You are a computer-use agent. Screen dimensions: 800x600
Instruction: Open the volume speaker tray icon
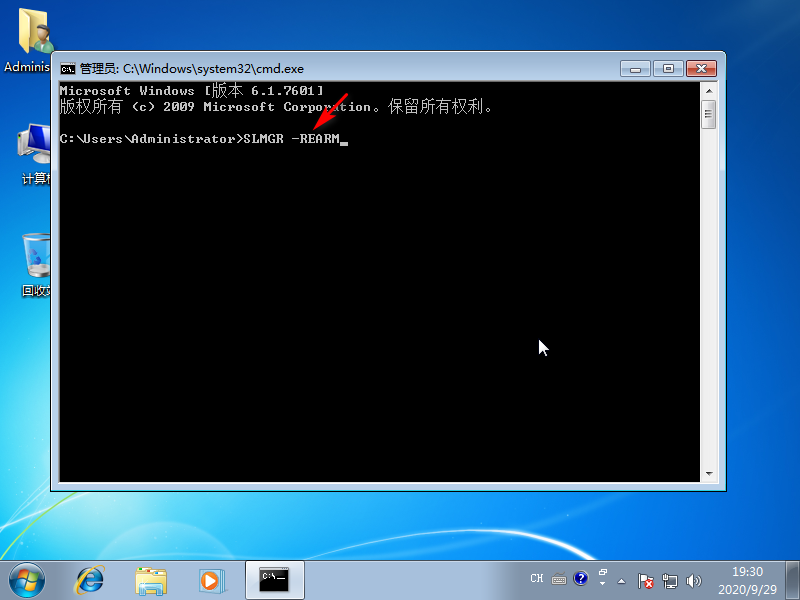point(694,580)
